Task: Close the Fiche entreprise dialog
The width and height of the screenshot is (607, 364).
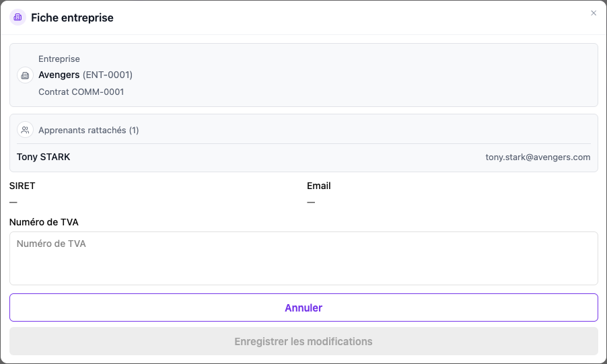Action: pos(594,13)
